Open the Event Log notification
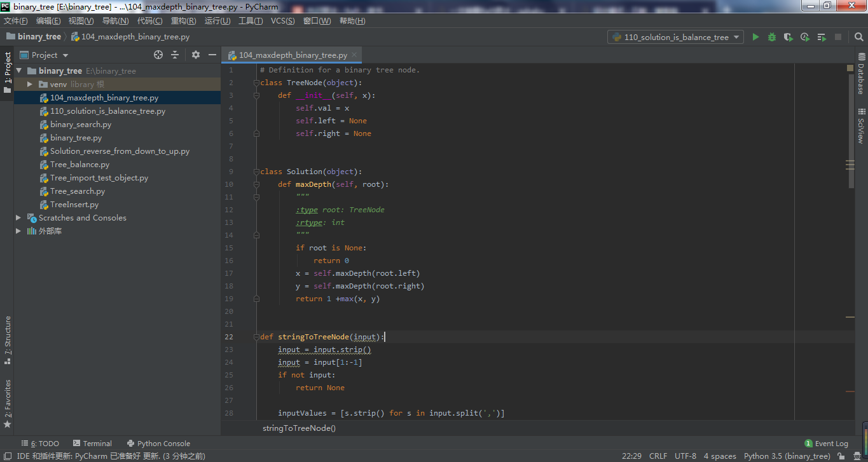The height and width of the screenshot is (462, 868). 826,444
